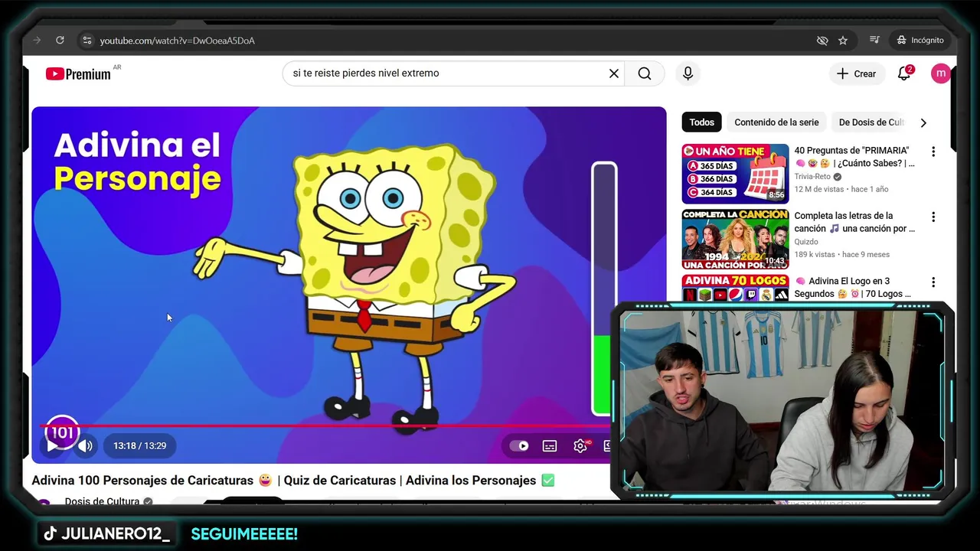Screen dimensions: 980x551
Task: Open the 40 Preguntas de PRIMARIA thumbnail
Action: [x=735, y=174]
